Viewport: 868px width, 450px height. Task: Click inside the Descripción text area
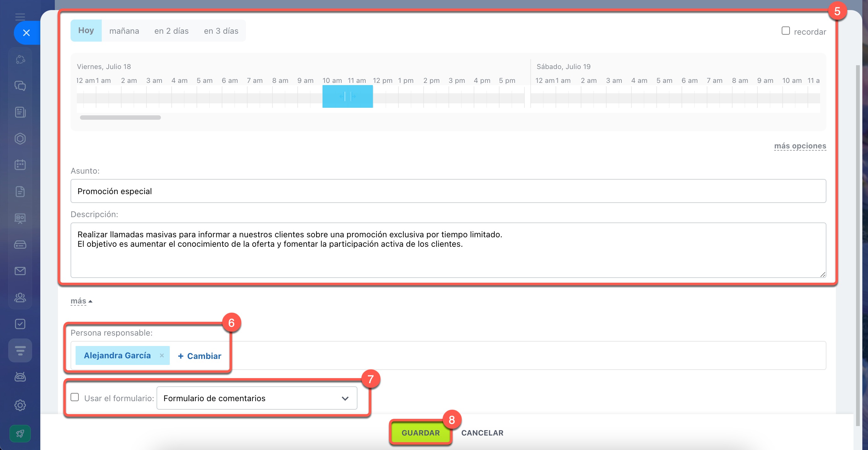point(448,250)
